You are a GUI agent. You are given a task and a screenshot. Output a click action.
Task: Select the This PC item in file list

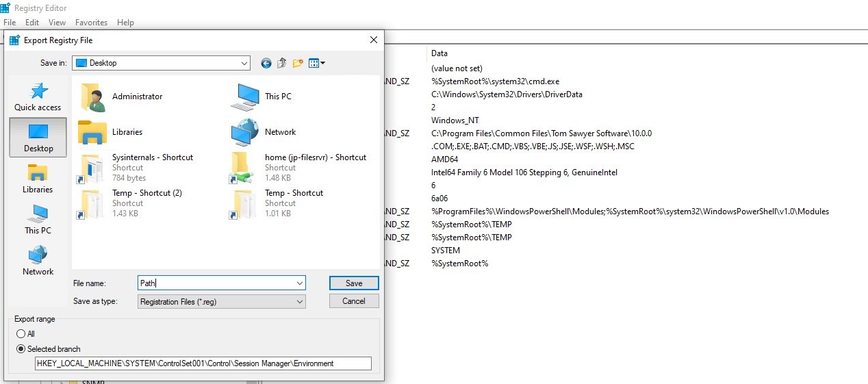(262, 97)
